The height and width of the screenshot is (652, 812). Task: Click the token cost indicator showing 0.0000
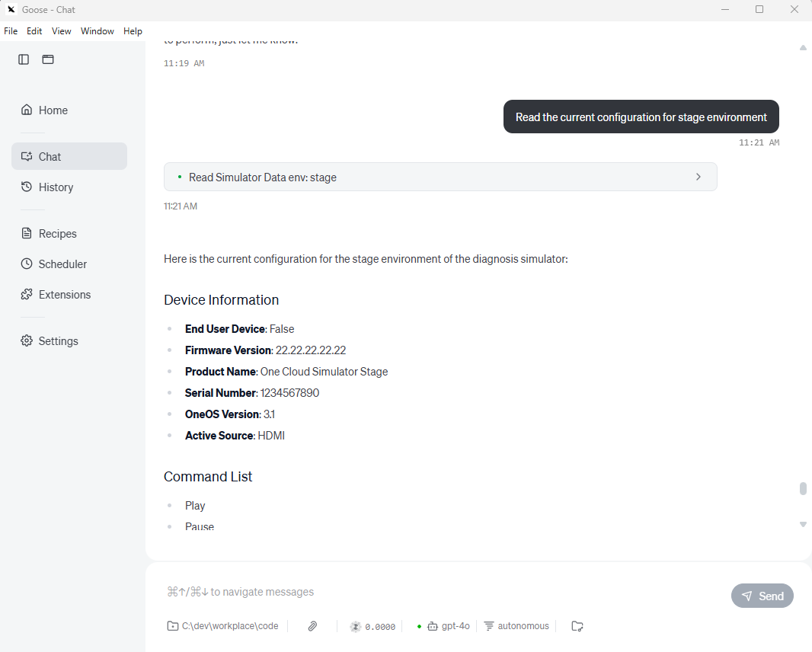[x=372, y=625]
